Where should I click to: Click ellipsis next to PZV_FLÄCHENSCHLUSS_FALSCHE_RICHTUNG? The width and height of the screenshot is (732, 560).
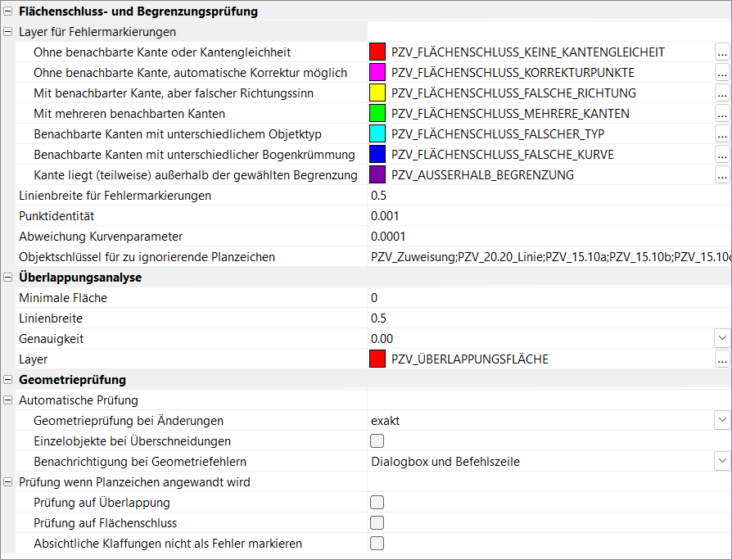pos(721,93)
